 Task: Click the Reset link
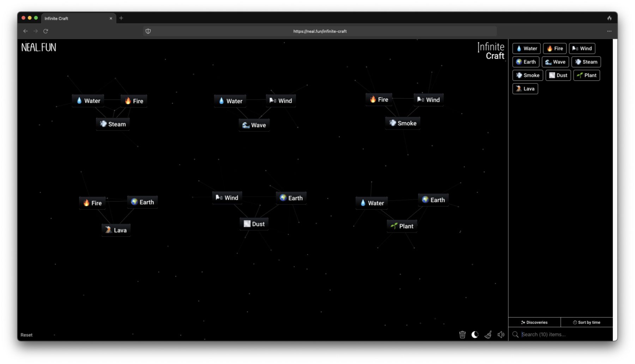[26, 335]
